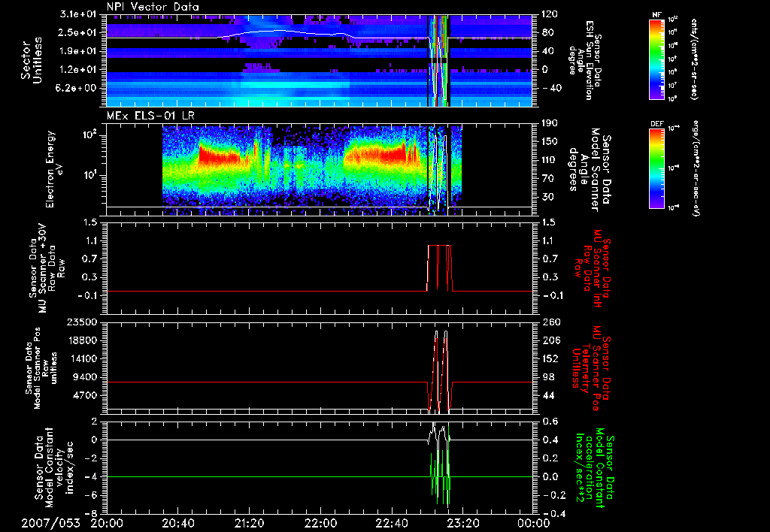Viewport: 770px width, 532px height.
Task: Click the 10^7 value on NF scale
Action: tap(673, 86)
